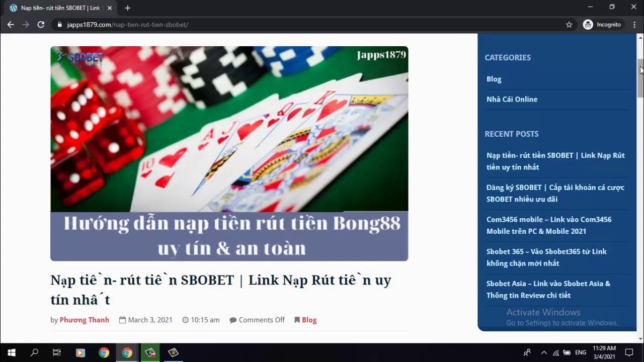
Task: Open the recording app taskbar icon
Action: click(150, 352)
